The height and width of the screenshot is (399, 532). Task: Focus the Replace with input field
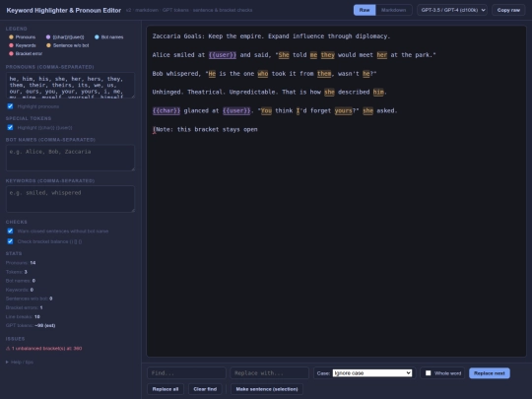point(269,372)
